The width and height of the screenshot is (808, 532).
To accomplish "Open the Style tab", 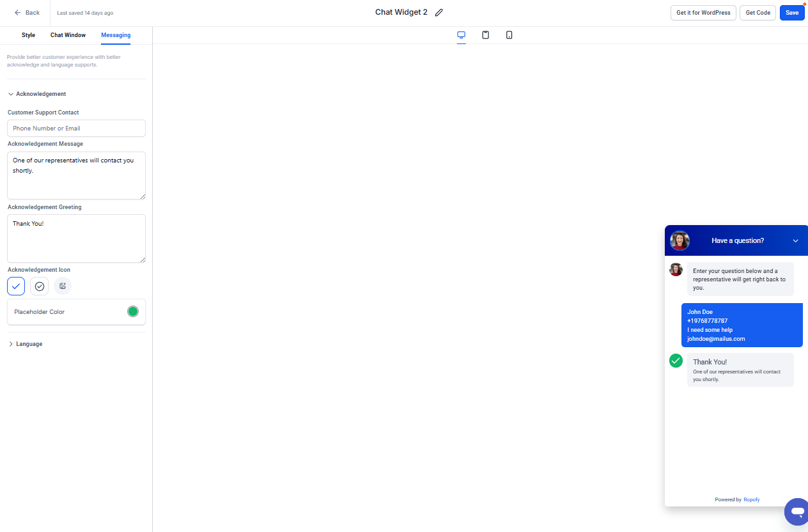I will 28,35.
